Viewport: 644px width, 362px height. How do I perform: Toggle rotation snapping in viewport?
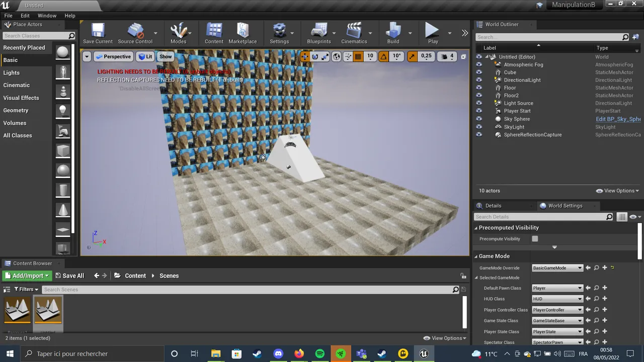click(x=383, y=56)
